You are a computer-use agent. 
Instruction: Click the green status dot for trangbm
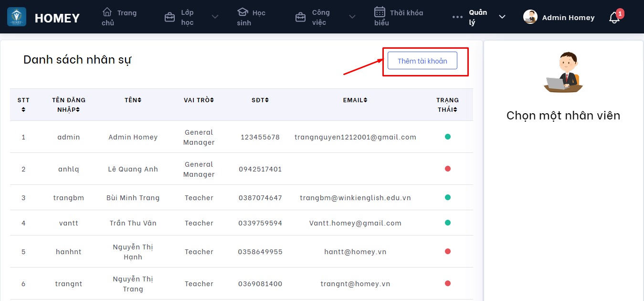(x=447, y=197)
